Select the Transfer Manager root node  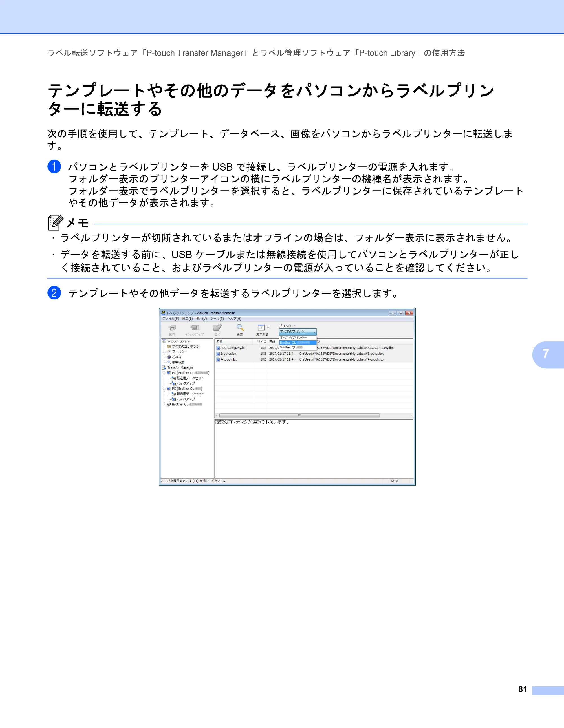178,368
